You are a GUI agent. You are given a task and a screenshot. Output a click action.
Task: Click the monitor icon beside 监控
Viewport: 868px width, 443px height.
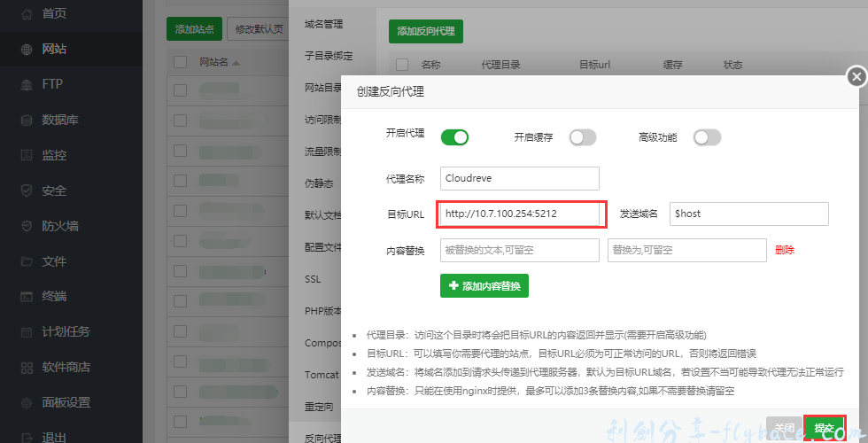click(27, 155)
